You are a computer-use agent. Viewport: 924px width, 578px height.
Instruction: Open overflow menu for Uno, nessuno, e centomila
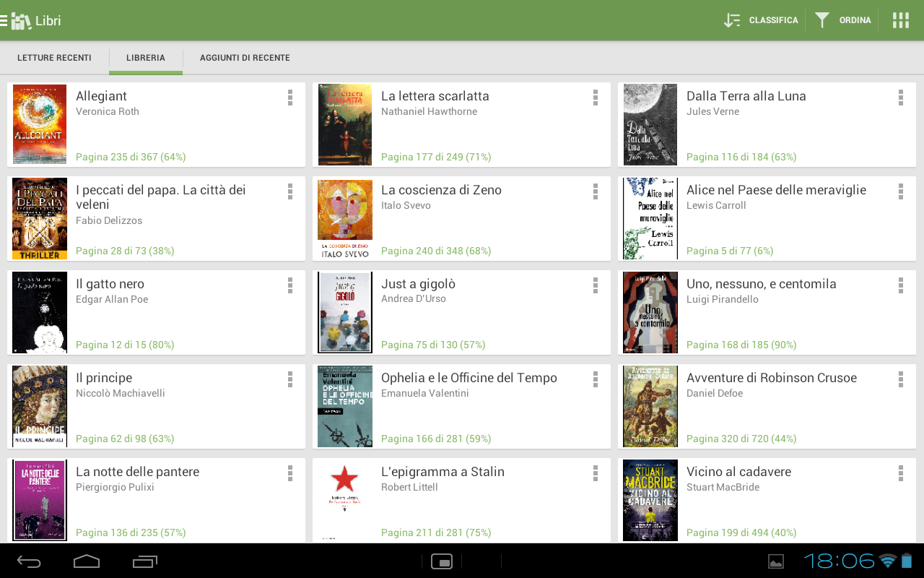click(x=901, y=285)
